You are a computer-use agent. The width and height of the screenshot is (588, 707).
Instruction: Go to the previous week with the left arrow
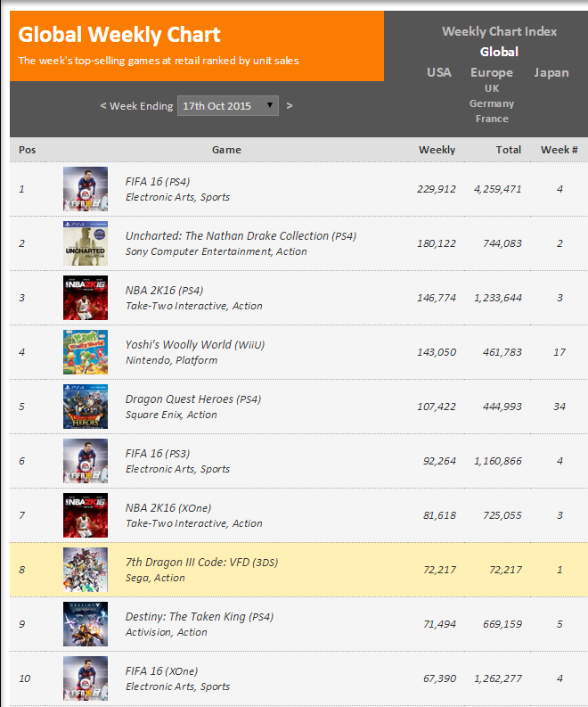click(x=102, y=106)
